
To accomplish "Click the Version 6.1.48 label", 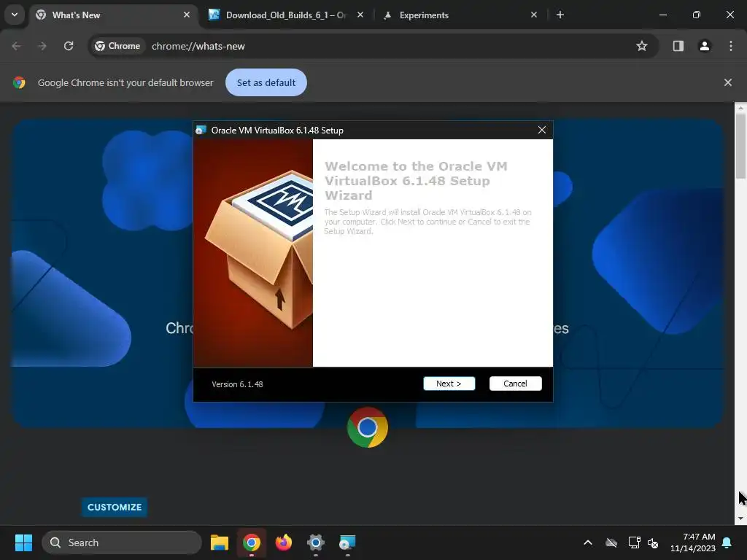I will coord(237,384).
